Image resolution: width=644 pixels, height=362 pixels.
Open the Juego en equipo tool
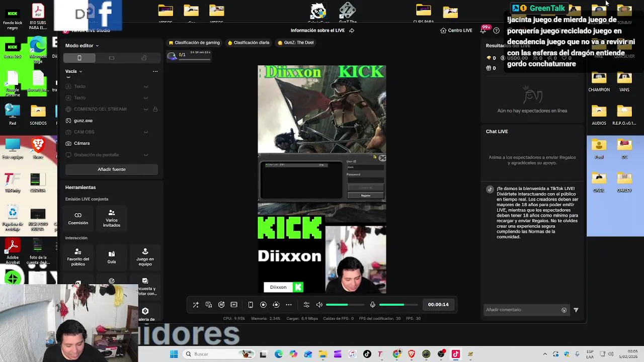pyautogui.click(x=145, y=257)
